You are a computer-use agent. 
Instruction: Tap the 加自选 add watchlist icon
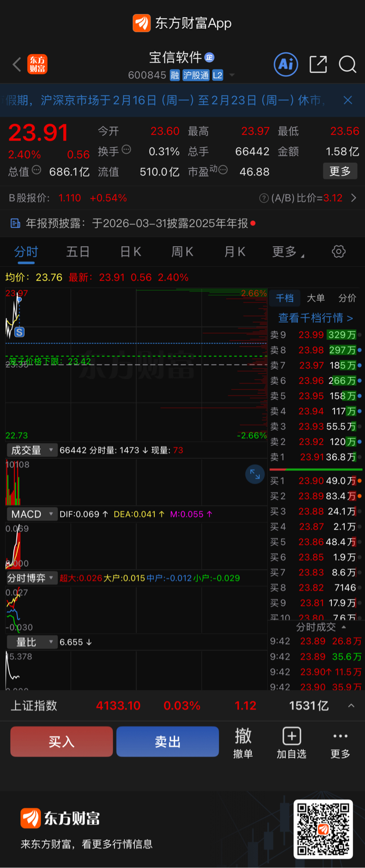click(292, 743)
